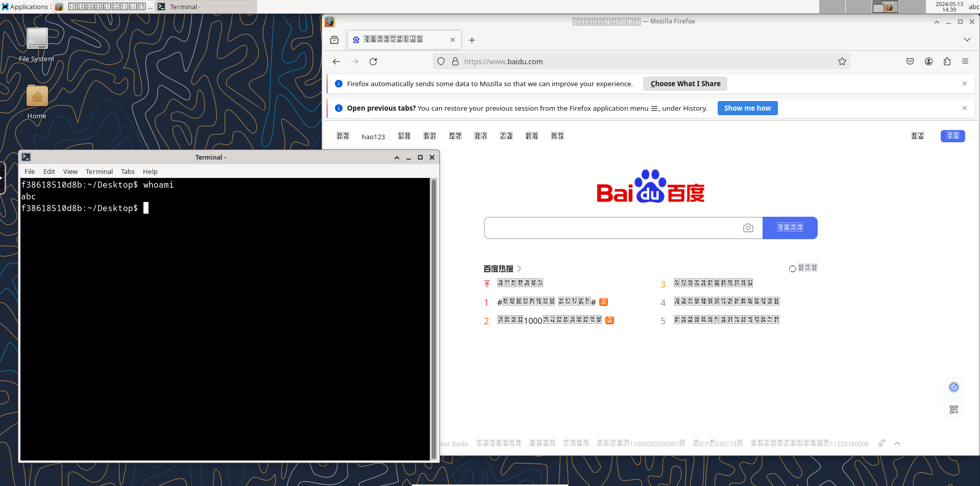Reload the Baidu page

point(373,62)
